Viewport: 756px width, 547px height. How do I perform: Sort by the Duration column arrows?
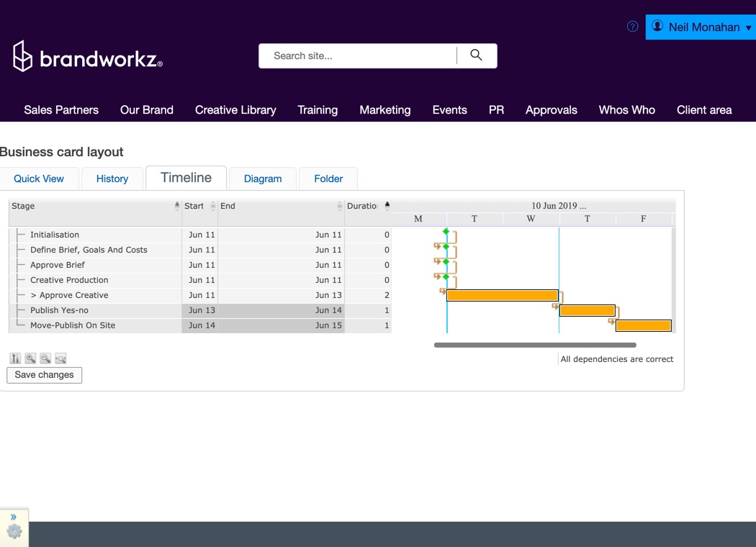tap(387, 206)
